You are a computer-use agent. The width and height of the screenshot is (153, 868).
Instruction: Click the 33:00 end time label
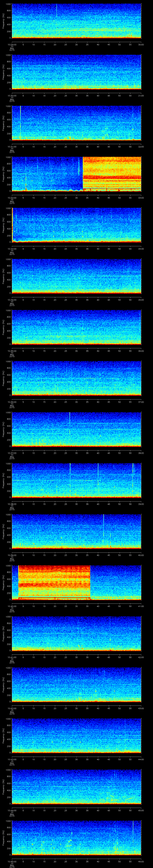click(141, 198)
